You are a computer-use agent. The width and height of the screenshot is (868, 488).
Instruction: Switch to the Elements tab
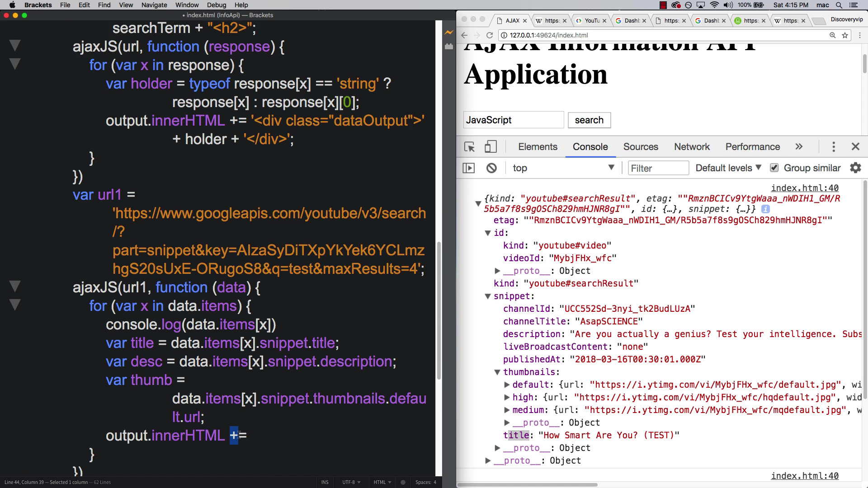(x=538, y=147)
